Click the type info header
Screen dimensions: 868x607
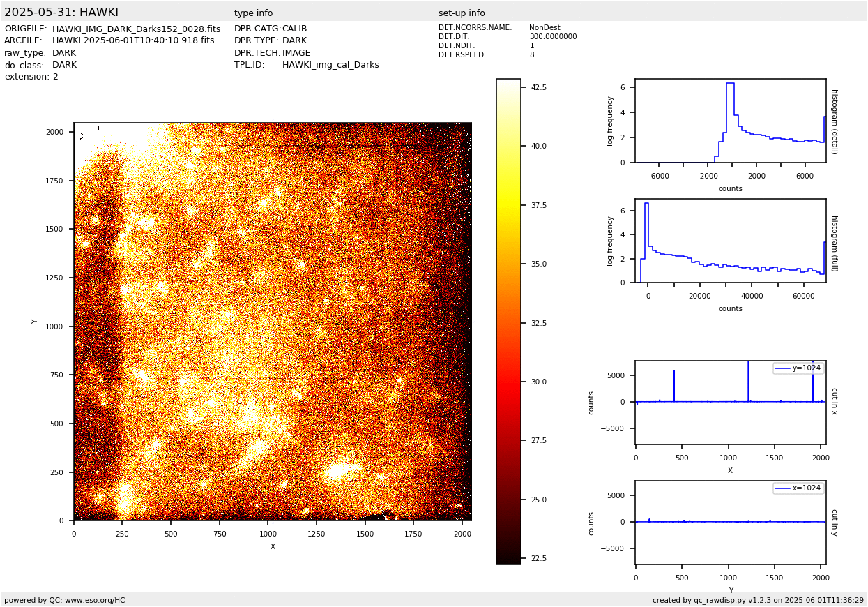point(253,13)
